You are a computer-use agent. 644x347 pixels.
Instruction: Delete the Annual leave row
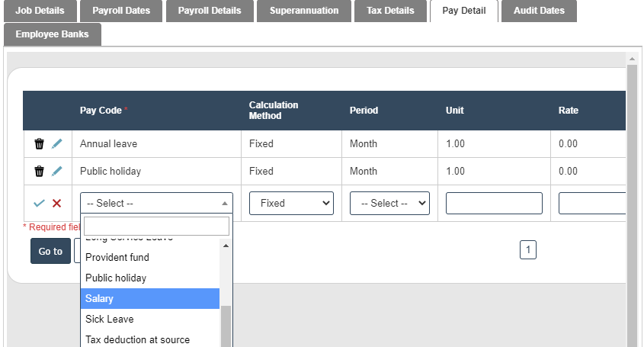[x=40, y=143]
